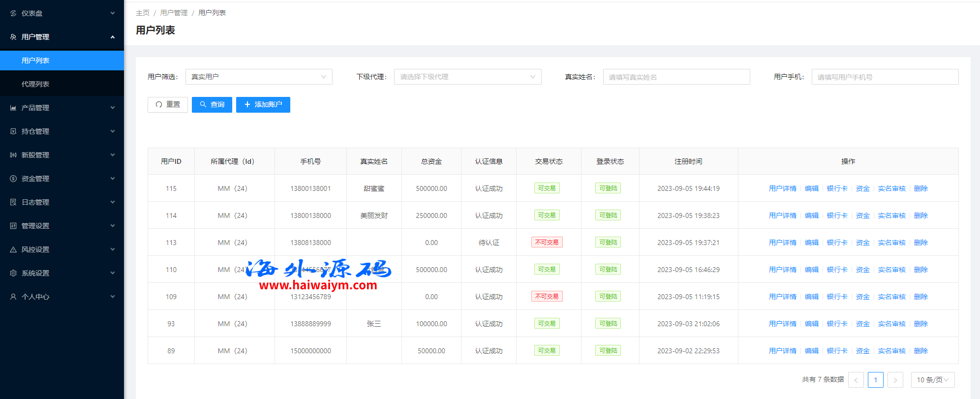Click the dashboard icon beside 仪表盘
This screenshot has height=399, width=980.
pos(13,13)
